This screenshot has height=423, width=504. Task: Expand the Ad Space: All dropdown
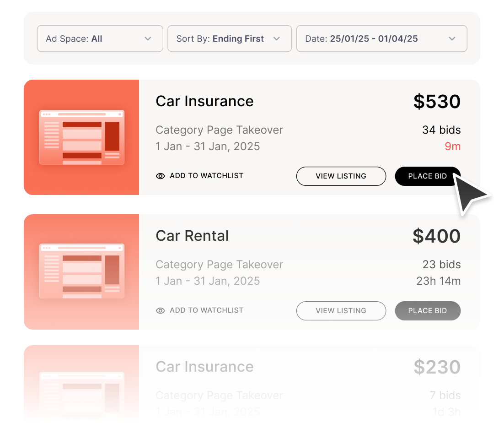(x=100, y=39)
